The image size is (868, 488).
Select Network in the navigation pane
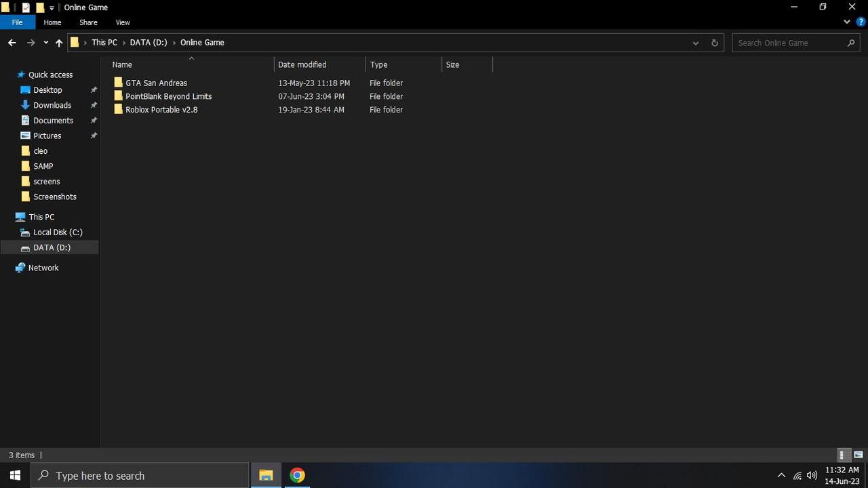coord(43,268)
